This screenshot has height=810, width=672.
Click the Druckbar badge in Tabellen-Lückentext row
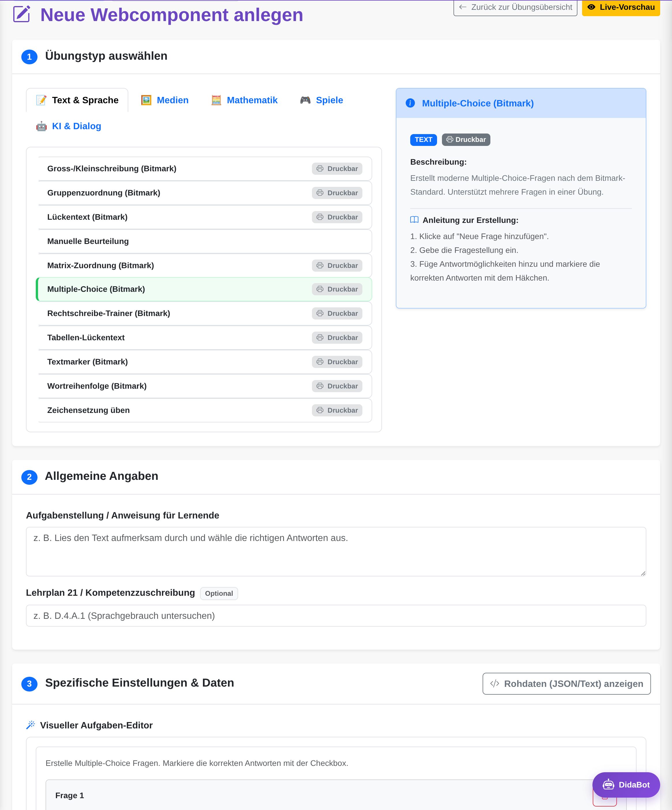click(337, 337)
